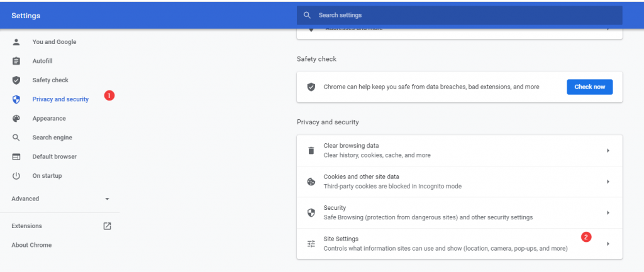Open the Autofill settings section
Viewport: 644px width, 272px height.
click(42, 61)
